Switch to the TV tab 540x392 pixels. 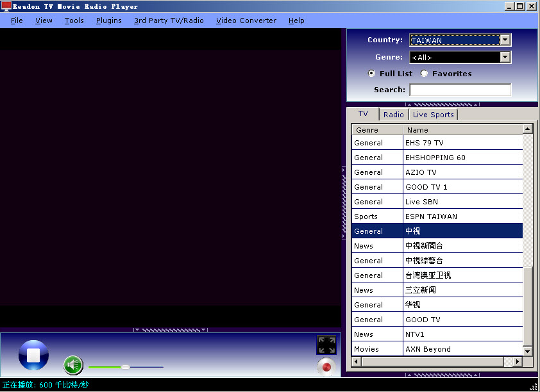pos(363,114)
